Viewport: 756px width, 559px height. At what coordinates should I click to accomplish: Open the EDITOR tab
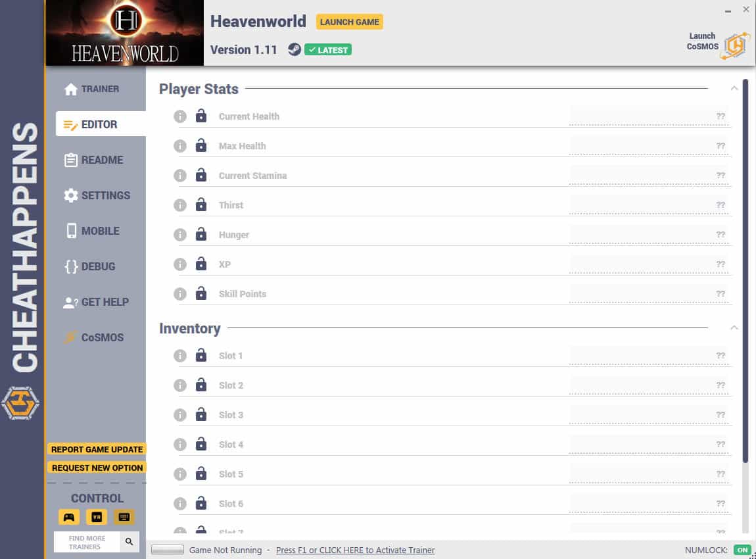pos(101,124)
